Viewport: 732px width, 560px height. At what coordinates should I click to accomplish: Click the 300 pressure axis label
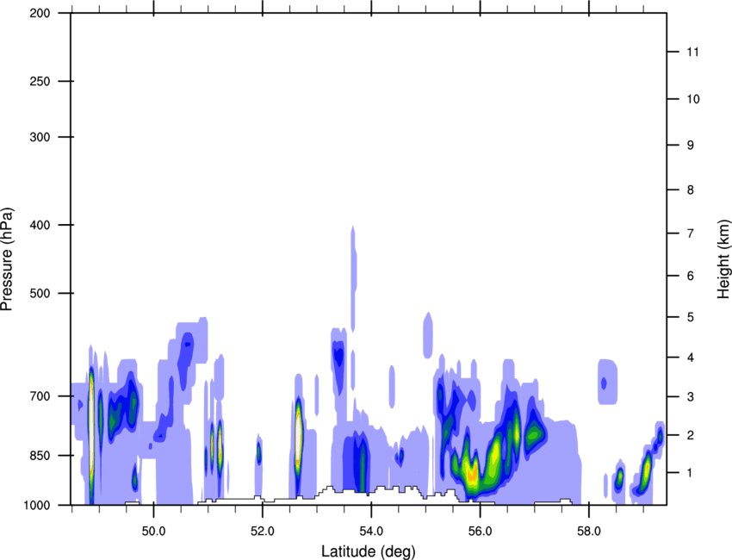40,137
